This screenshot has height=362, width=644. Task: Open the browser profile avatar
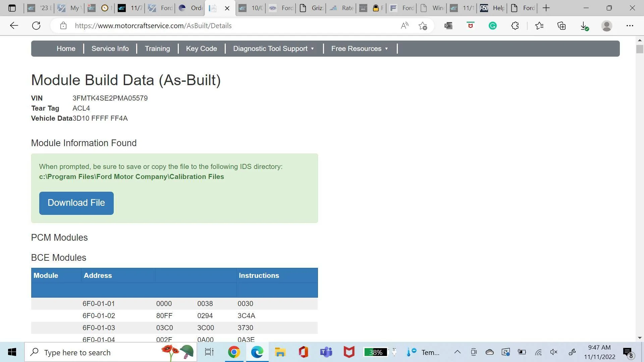[607, 26]
